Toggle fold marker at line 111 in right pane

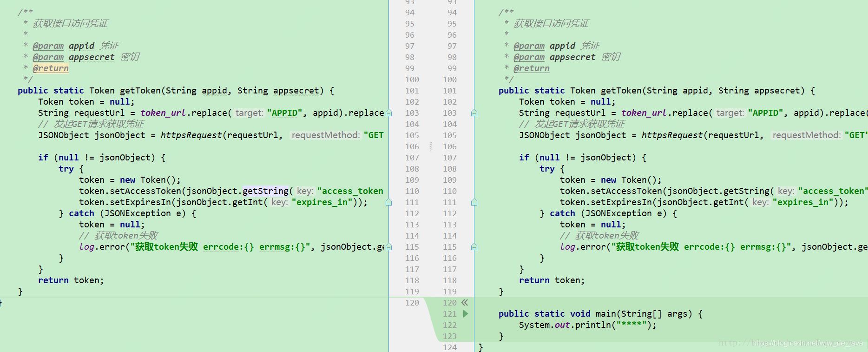point(474,202)
